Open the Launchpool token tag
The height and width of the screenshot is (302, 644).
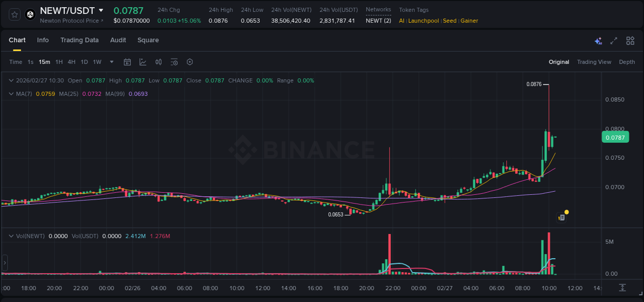tap(423, 21)
